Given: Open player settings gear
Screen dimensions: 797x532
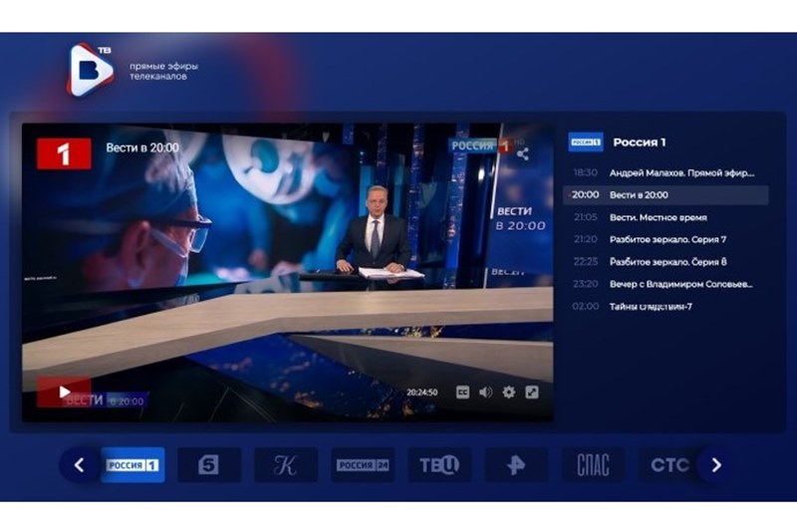Looking at the screenshot, I should [509, 393].
